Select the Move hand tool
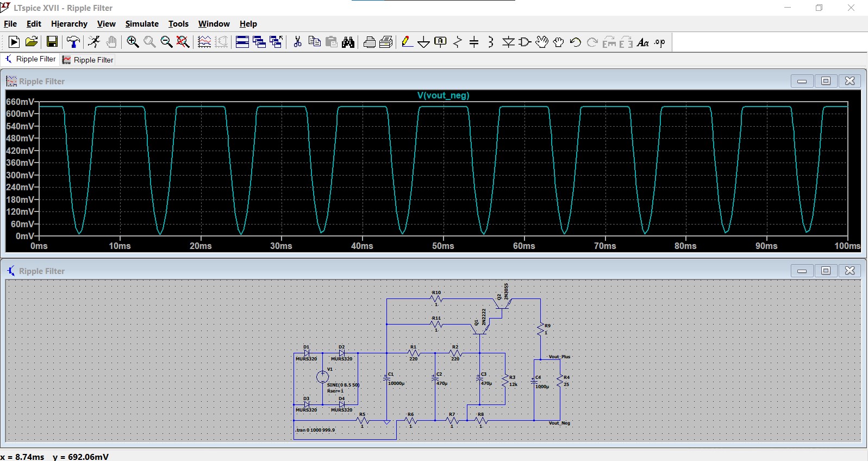The image size is (868, 461). [542, 42]
